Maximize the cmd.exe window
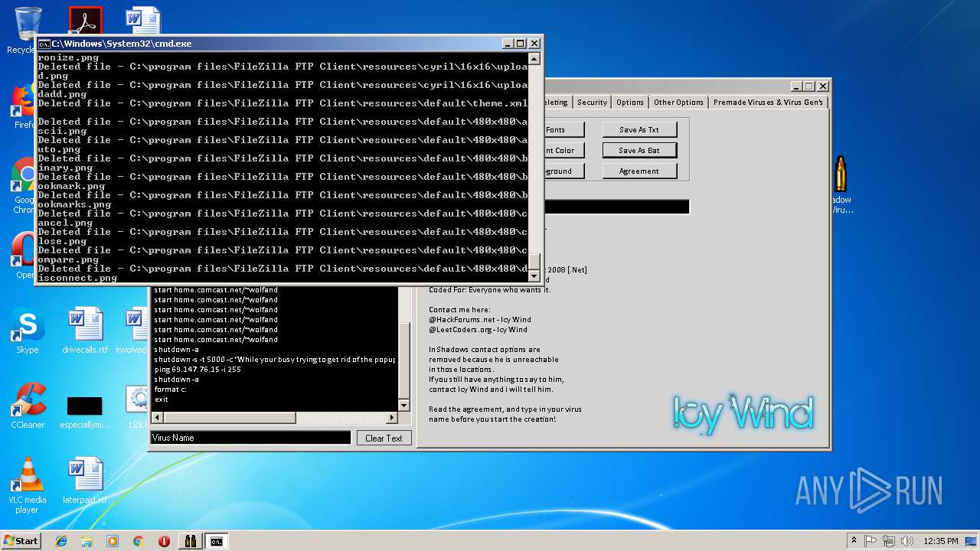Viewport: 980px width, 551px height. pos(521,44)
